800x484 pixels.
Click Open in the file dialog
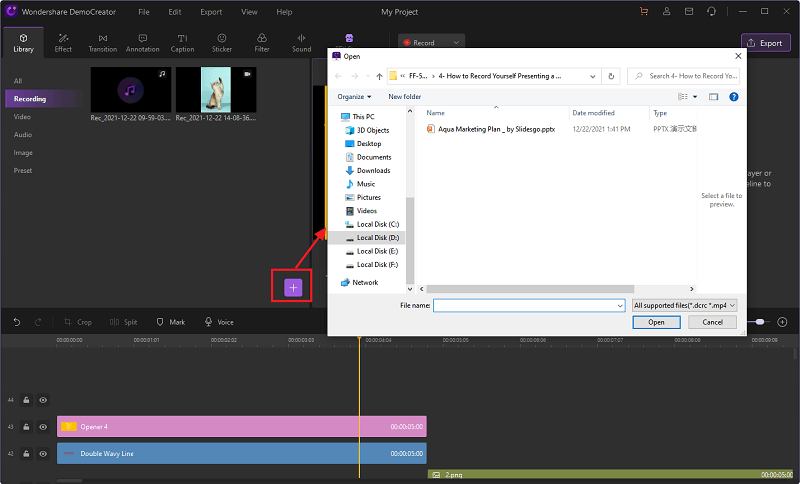tap(656, 322)
